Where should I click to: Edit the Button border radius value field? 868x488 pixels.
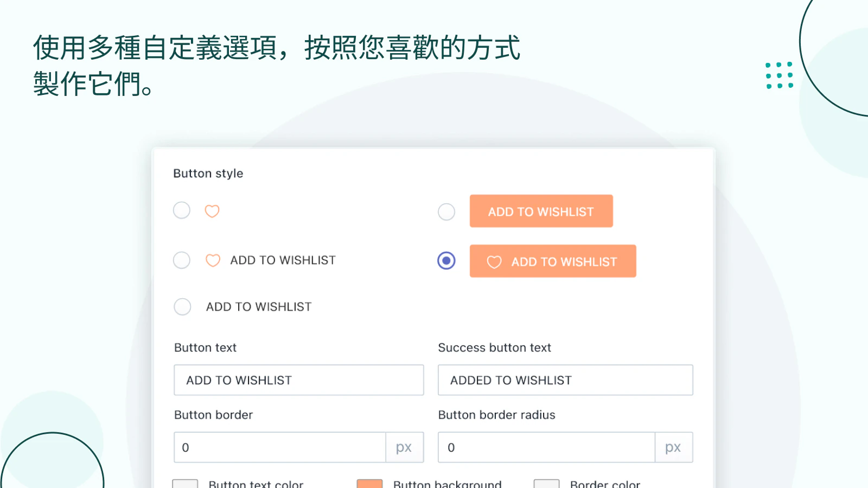pyautogui.click(x=547, y=447)
